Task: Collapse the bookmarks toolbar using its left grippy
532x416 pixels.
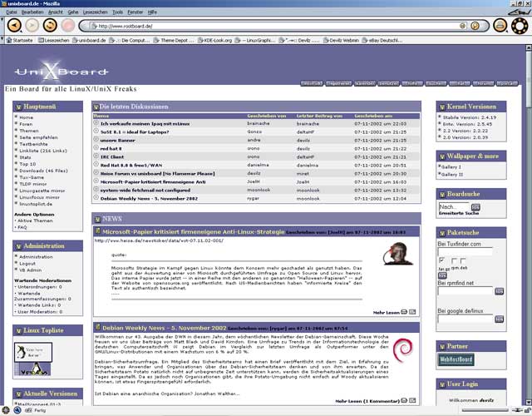Action: 2,41
